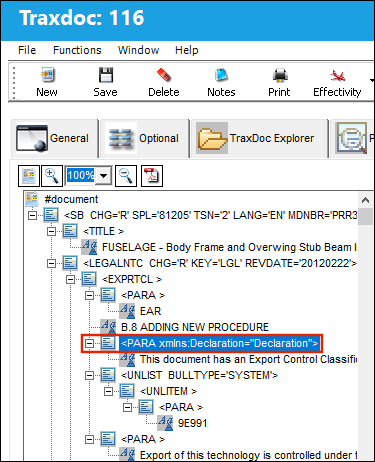Click the zoom out magnifier icon
Viewport: 375px width, 462px height.
pyautogui.click(x=126, y=176)
